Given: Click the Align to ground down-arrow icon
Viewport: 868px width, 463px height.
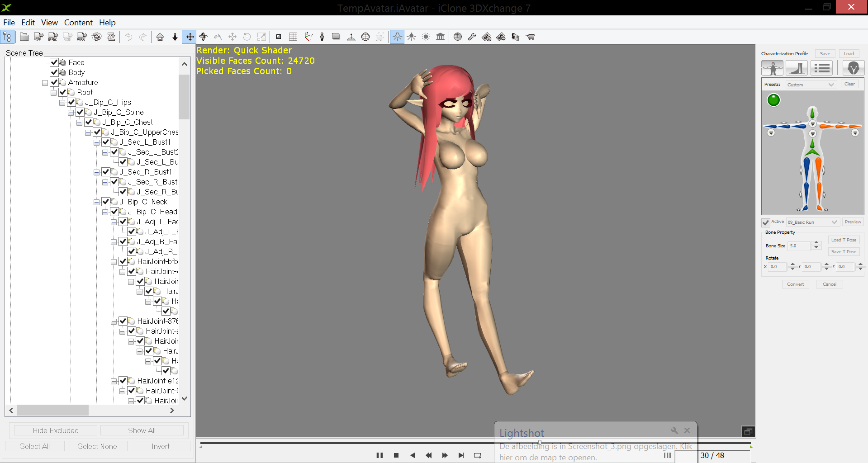Looking at the screenshot, I should coord(175,37).
